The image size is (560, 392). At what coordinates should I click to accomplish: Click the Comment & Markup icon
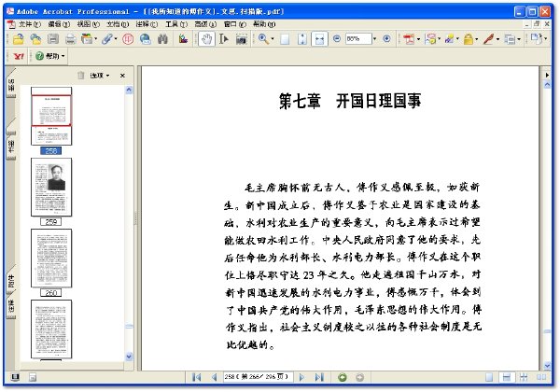click(430, 39)
